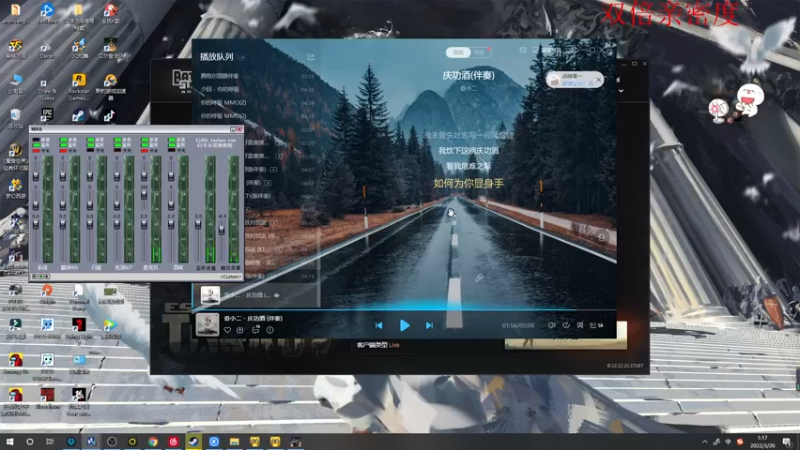Click the pink fan floating icon
800x450 pixels.
click(718, 110)
